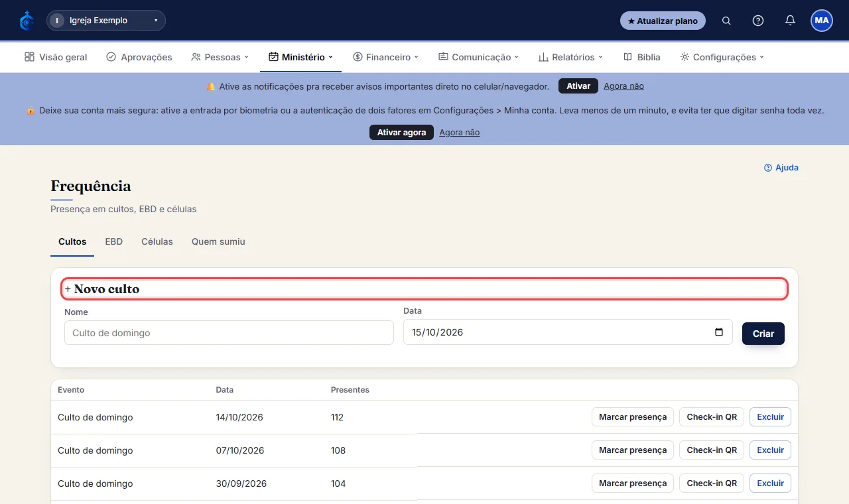Image resolution: width=849 pixels, height=504 pixels.
Task: Click the app logo icon
Action: point(27,21)
